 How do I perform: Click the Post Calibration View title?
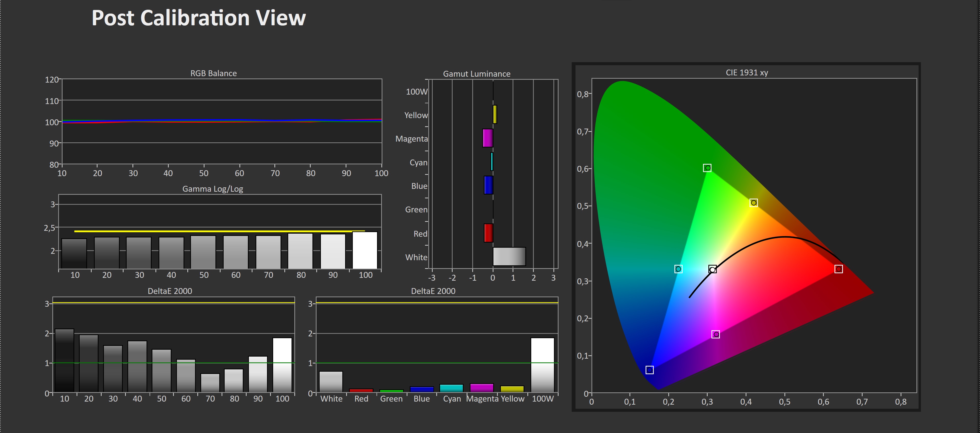click(199, 18)
